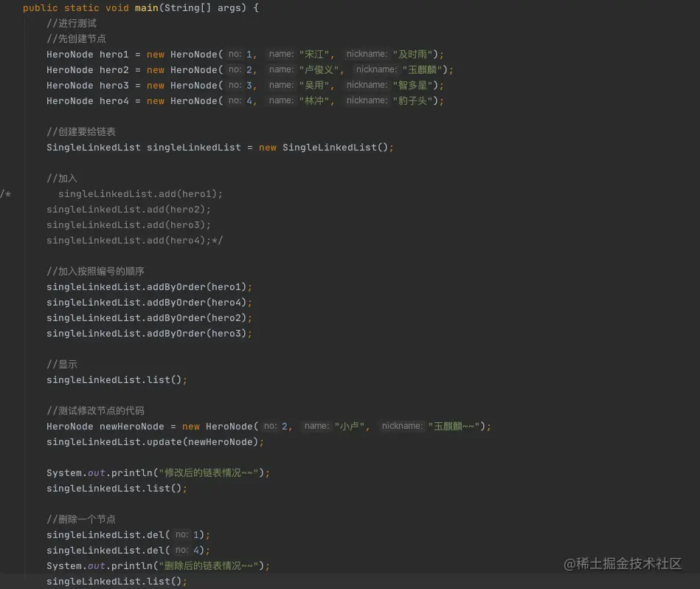The height and width of the screenshot is (589, 700).
Task: Click the string "吴用"
Action: tap(313, 86)
